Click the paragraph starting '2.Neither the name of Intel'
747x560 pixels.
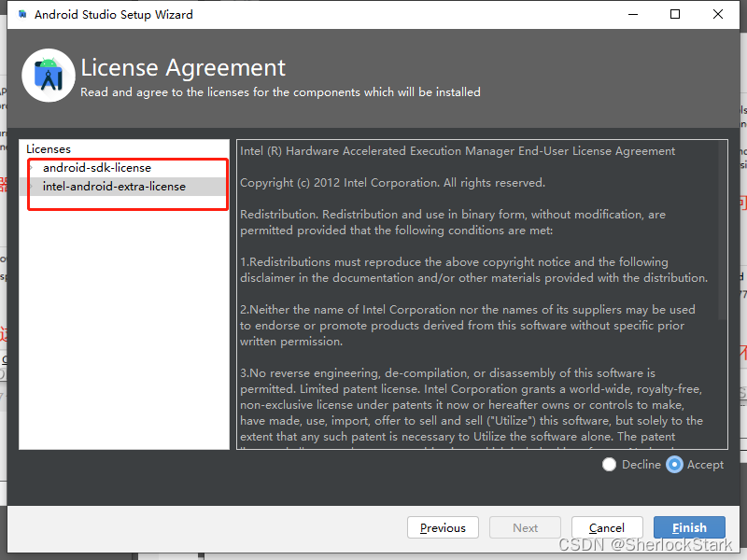pyautogui.click(x=468, y=326)
